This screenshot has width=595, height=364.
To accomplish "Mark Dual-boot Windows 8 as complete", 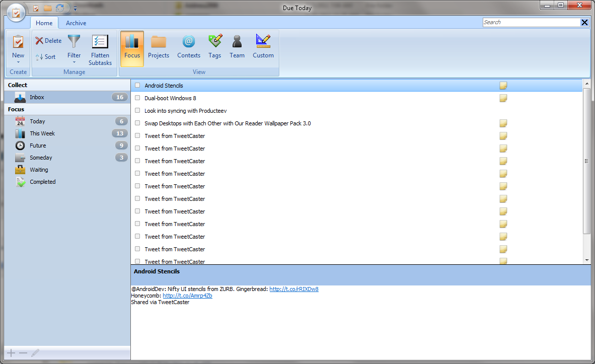I will tap(137, 98).
